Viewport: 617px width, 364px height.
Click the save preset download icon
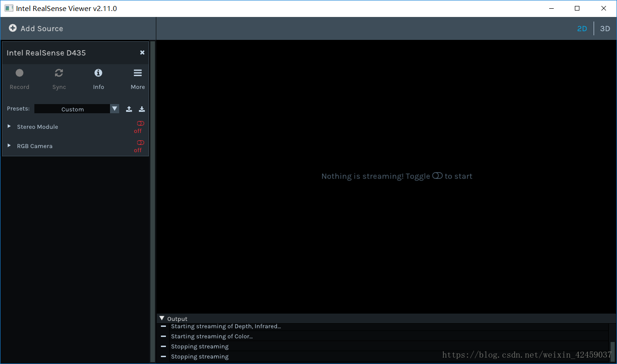[142, 109]
